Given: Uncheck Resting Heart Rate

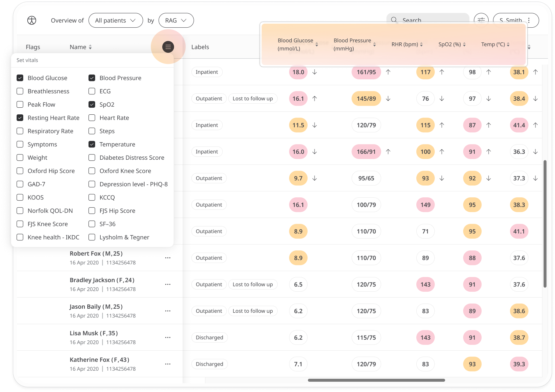Looking at the screenshot, I should (x=20, y=118).
